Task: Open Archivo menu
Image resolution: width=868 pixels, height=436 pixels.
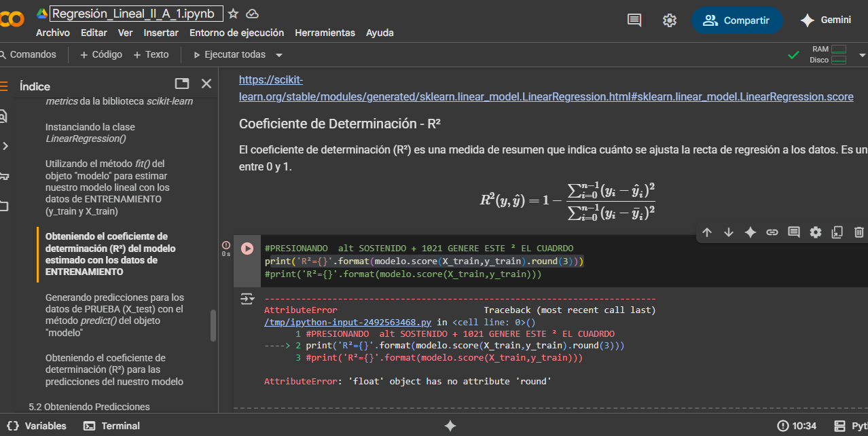Action: pos(53,33)
